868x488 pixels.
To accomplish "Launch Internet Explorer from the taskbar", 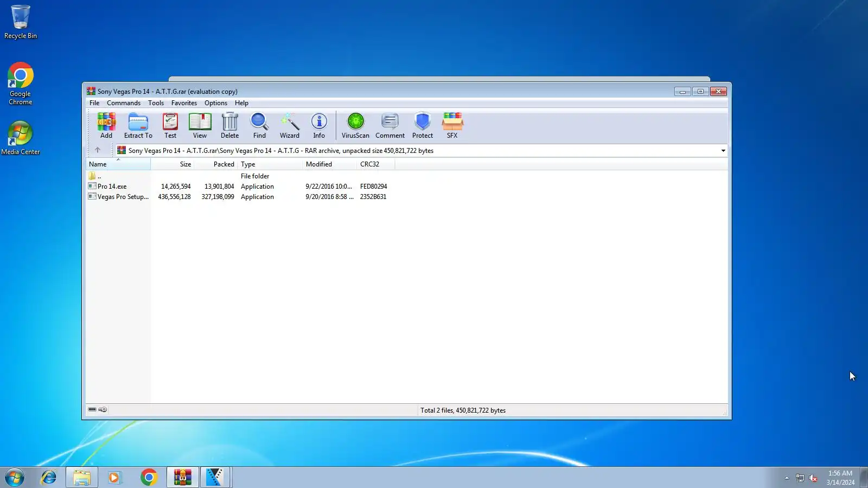I will pyautogui.click(x=48, y=477).
